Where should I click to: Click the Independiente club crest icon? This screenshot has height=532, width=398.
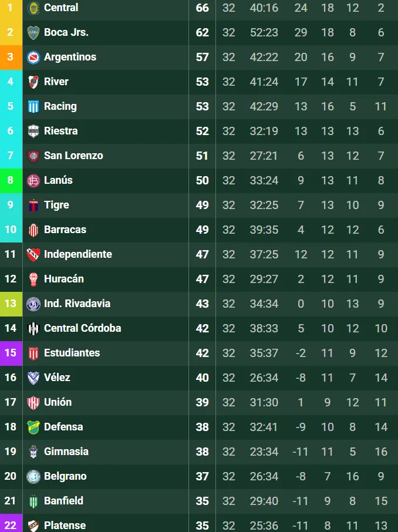click(x=33, y=254)
